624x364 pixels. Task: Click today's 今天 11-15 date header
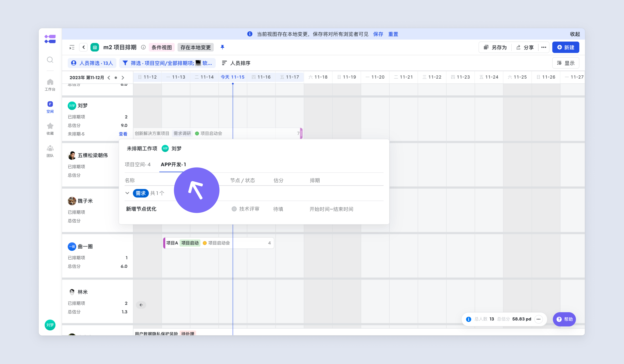tap(232, 77)
